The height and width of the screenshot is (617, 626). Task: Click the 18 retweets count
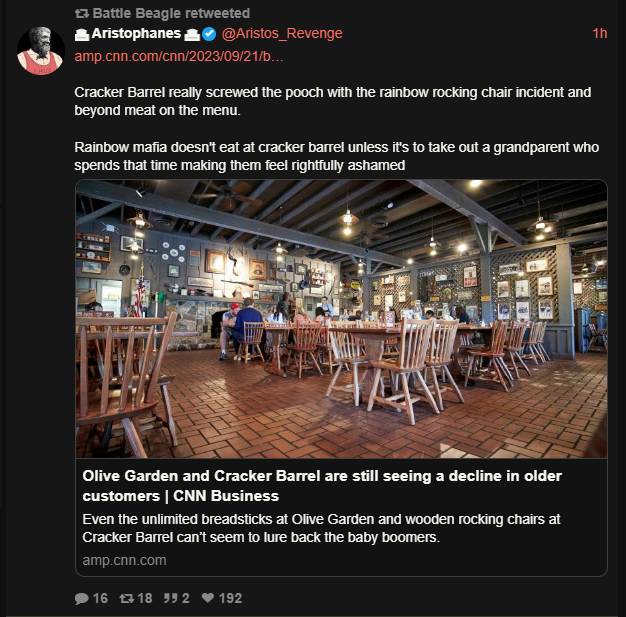145,598
